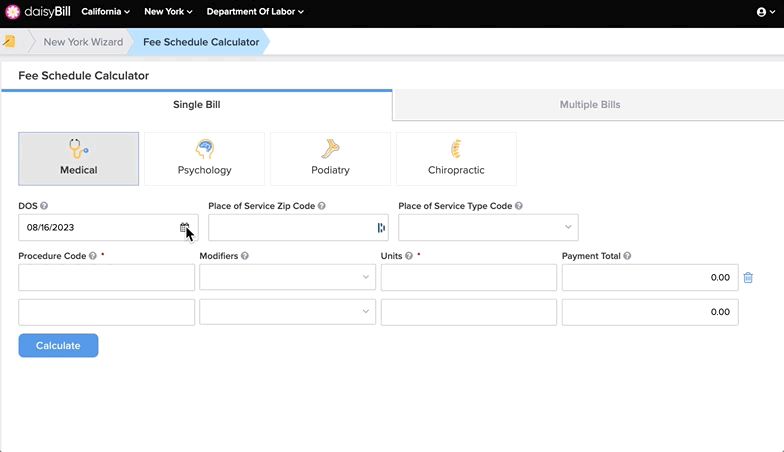Click the help icon next to Modifiers

pos(244,256)
